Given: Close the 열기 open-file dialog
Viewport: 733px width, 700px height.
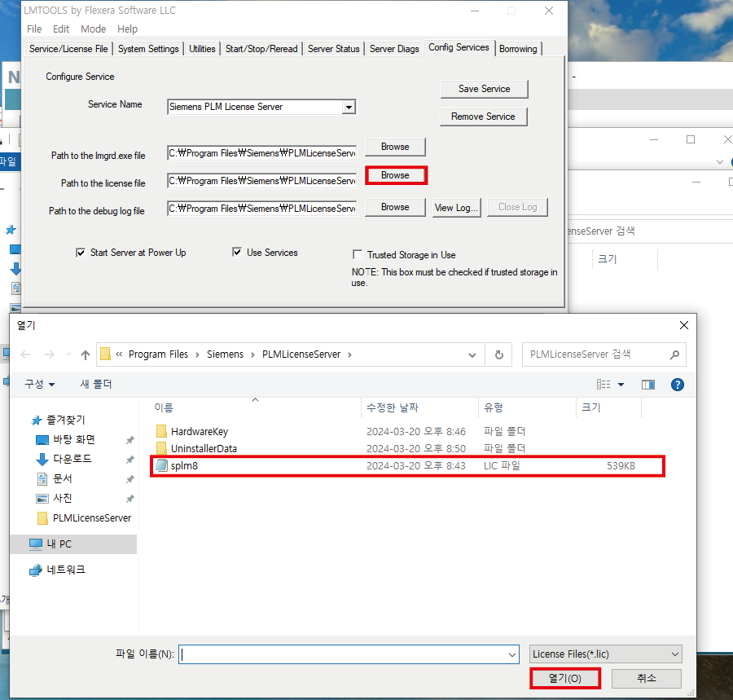Looking at the screenshot, I should (x=683, y=325).
